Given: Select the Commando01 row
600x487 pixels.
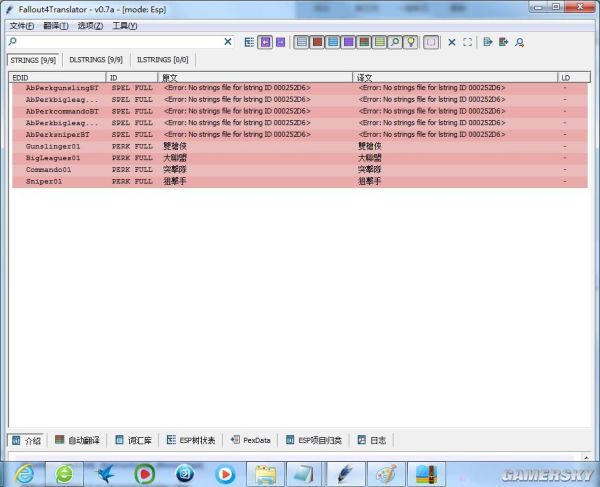Looking at the screenshot, I should tap(300, 169).
